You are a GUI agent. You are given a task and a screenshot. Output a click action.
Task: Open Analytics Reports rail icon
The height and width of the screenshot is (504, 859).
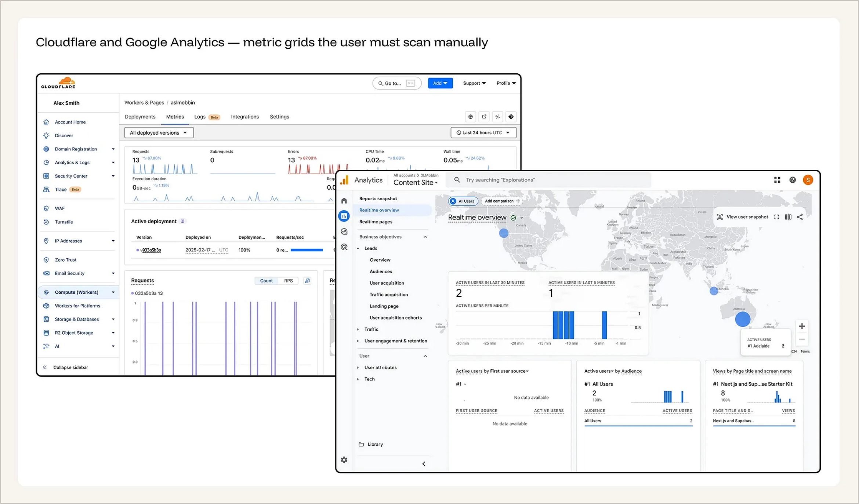(x=344, y=216)
